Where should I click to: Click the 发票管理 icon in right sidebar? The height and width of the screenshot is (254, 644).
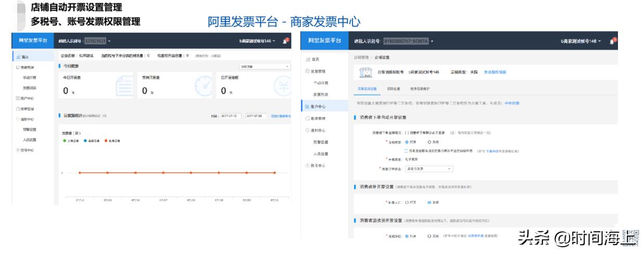pos(308,71)
